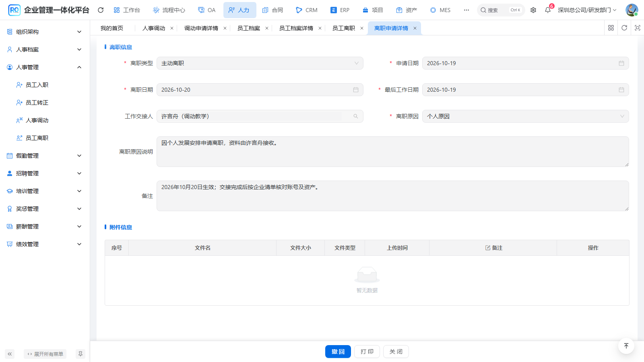This screenshot has height=362, width=644.
Task: Close the 员工离职 tab
Action: click(362, 28)
